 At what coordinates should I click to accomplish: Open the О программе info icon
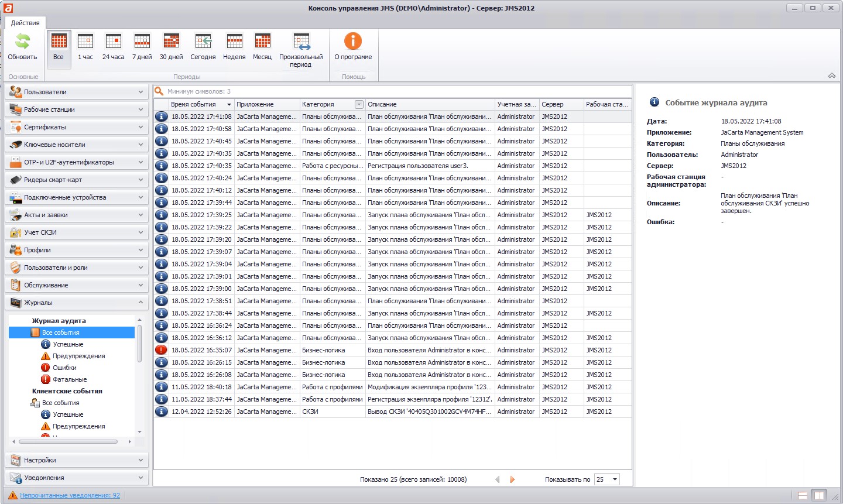pyautogui.click(x=352, y=42)
